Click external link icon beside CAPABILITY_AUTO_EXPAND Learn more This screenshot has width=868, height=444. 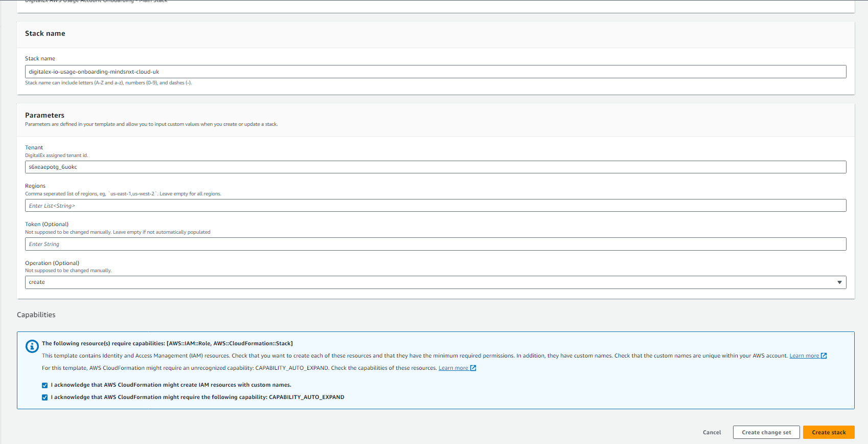click(x=473, y=368)
